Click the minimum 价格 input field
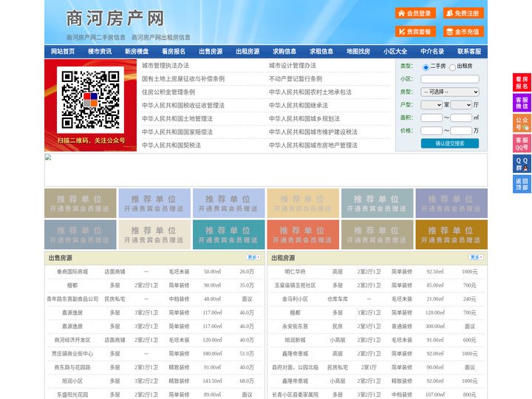The image size is (532, 399). pyautogui.click(x=432, y=131)
